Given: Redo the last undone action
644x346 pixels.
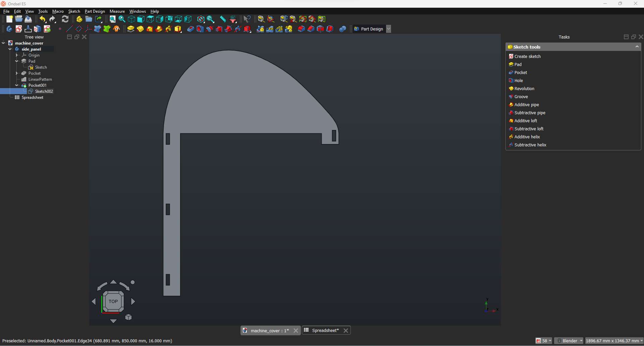Looking at the screenshot, I should tap(52, 19).
